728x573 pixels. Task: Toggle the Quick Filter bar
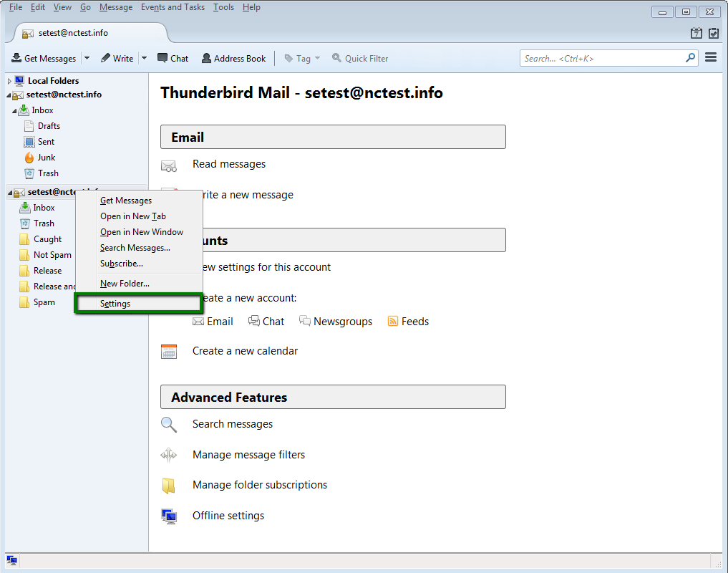pyautogui.click(x=360, y=58)
